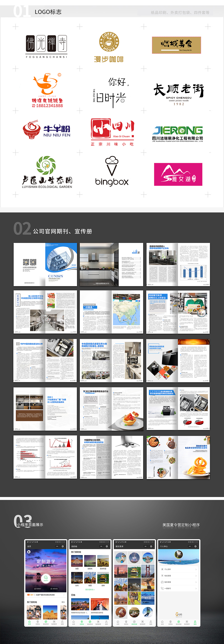224x644 pixels.
Task: Choose the 欧洲 region tile
Action: [121, 572]
